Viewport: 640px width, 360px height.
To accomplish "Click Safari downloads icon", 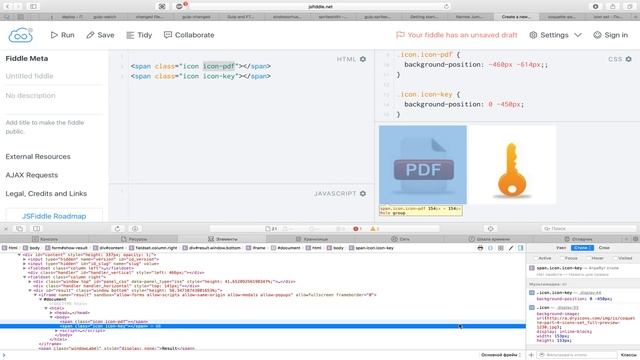I will click(596, 7).
